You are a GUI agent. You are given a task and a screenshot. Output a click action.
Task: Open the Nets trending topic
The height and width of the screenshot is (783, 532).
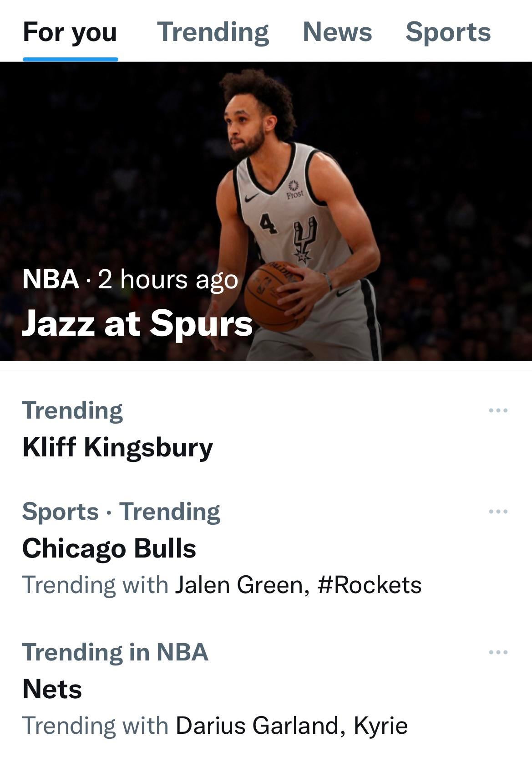pos(52,689)
